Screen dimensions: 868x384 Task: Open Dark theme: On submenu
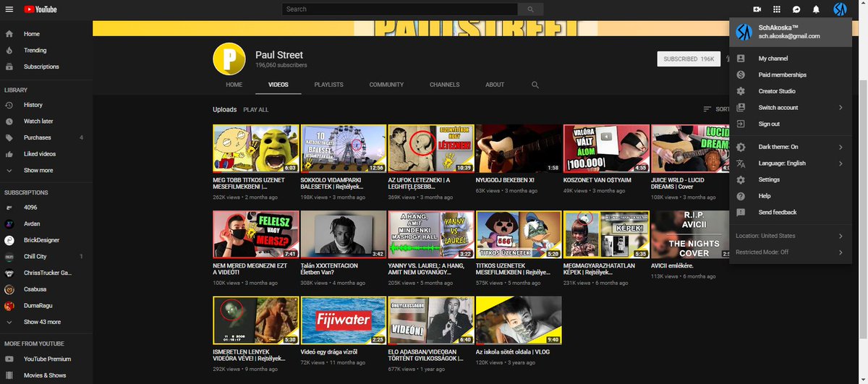(791, 147)
